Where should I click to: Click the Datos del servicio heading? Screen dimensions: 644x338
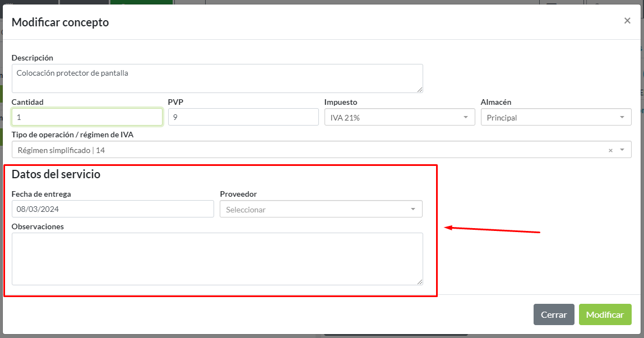(56, 174)
